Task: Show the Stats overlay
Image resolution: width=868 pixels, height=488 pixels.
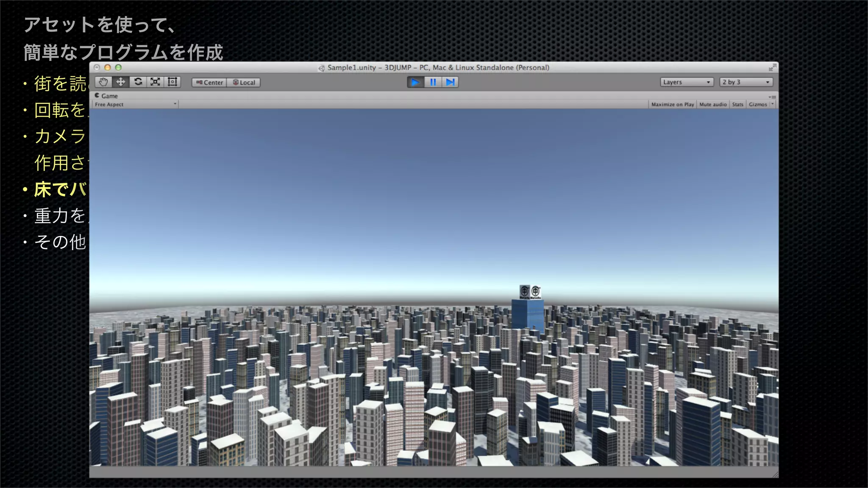Action: 737,104
